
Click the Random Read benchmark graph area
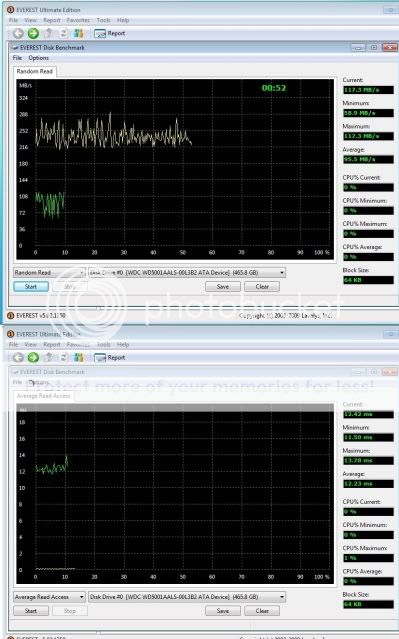point(175,169)
